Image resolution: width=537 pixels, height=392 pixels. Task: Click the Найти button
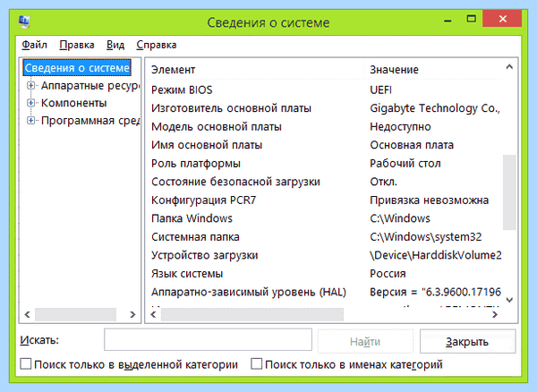(365, 341)
